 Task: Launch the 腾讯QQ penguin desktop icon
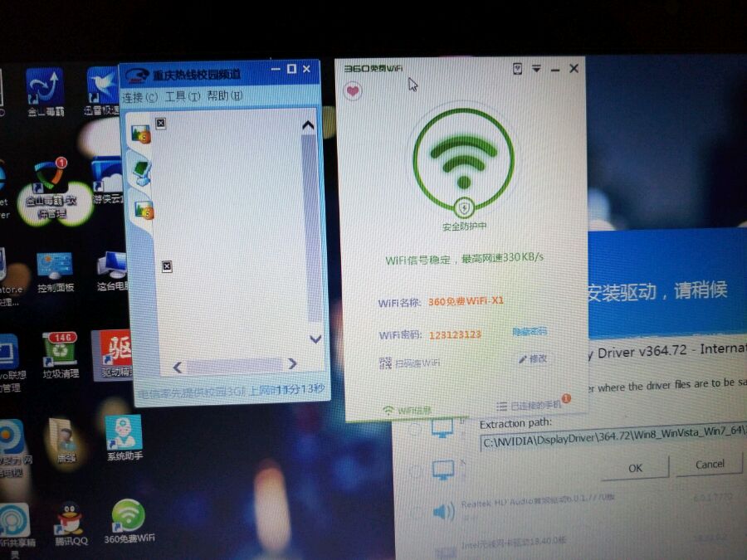(x=71, y=523)
